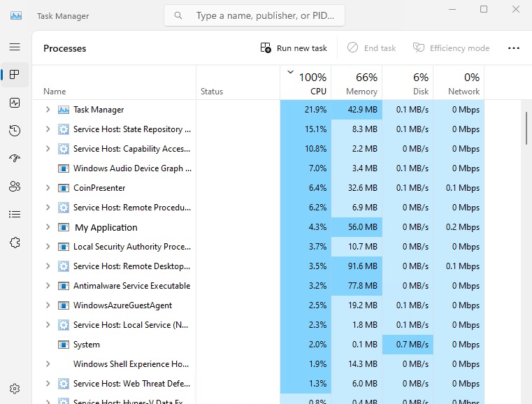Sort processes by CPU column
Viewport: 532px width, 404px height.
305,82
